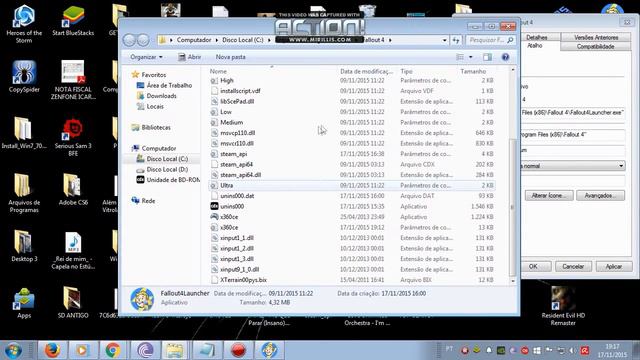The height and width of the screenshot is (360, 640).
Task: Open media player taskbar icon
Action: [82, 350]
